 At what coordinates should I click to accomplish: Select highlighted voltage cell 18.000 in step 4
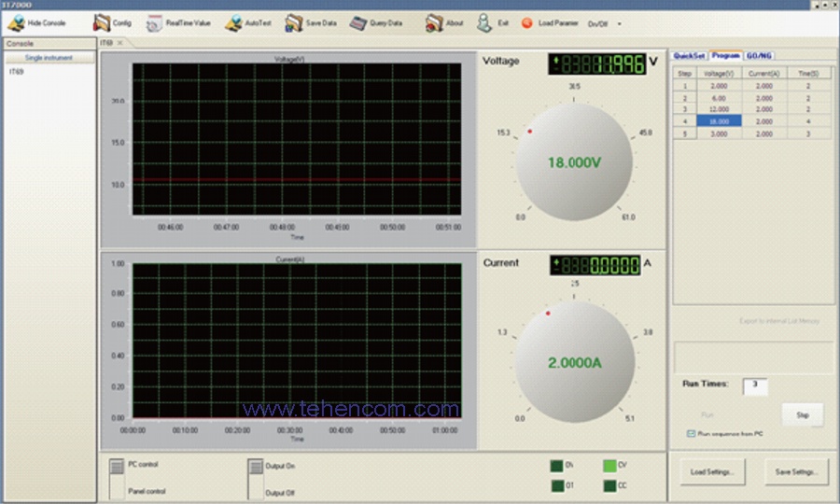pos(719,121)
